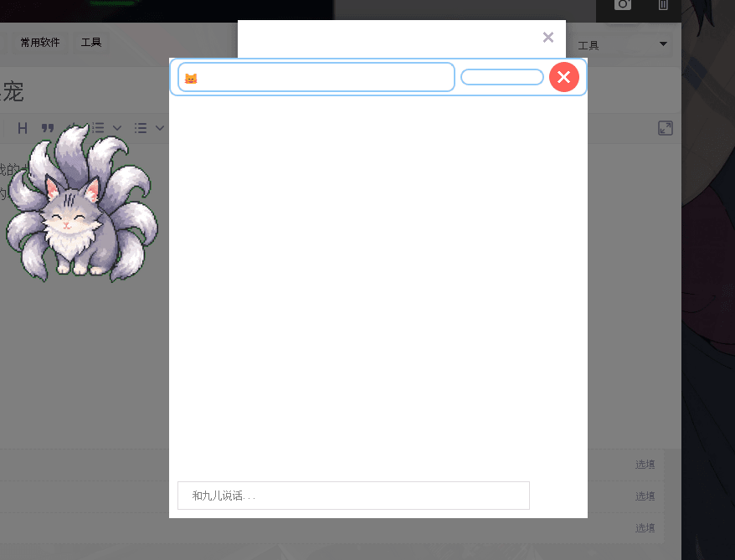The height and width of the screenshot is (560, 735).
Task: Click the orange cat emoji in chat header
Action: click(191, 78)
